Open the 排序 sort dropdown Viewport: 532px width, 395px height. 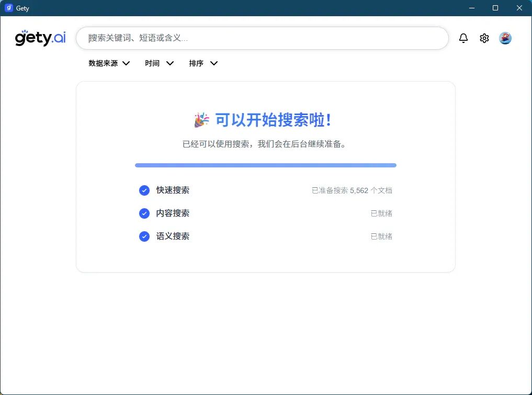[203, 63]
